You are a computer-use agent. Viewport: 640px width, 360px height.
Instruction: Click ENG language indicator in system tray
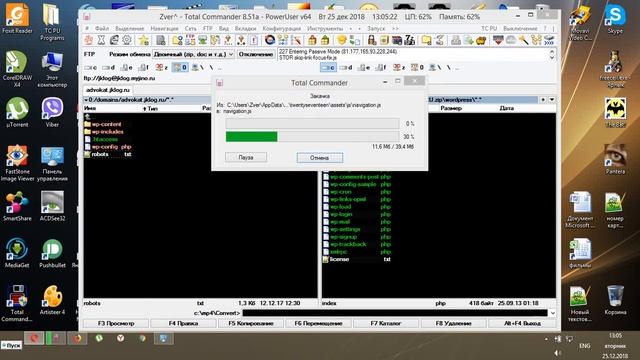(x=584, y=346)
